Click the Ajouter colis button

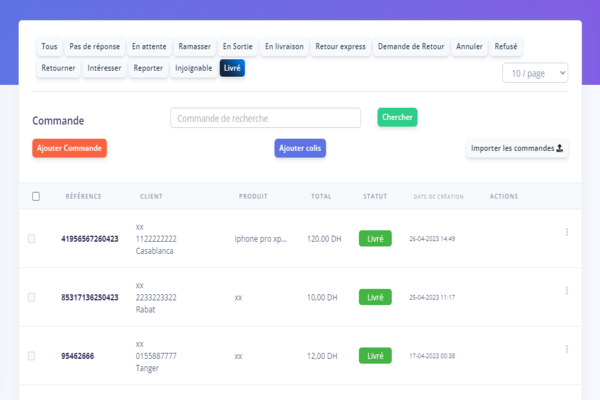coord(300,148)
